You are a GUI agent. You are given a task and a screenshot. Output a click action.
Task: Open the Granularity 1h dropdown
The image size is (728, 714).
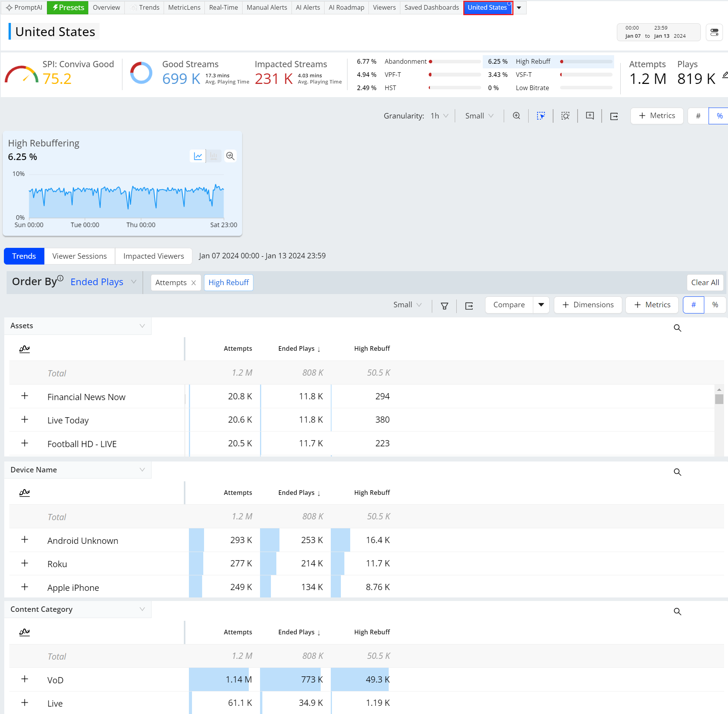[439, 116]
